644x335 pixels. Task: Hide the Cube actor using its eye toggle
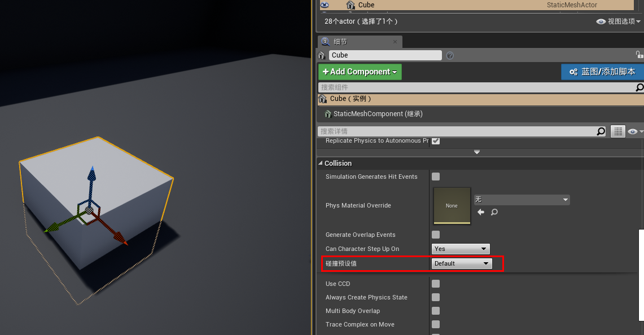(325, 5)
